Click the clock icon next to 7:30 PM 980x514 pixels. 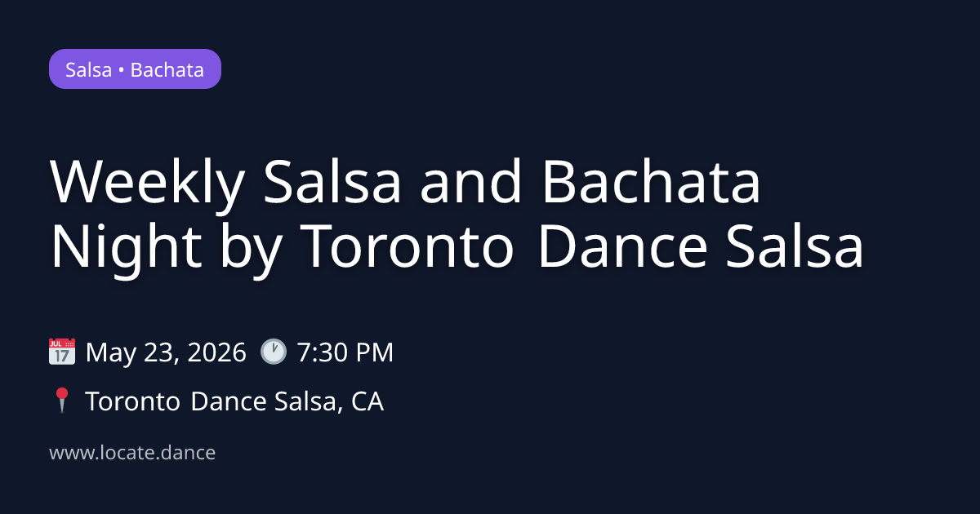click(x=274, y=352)
